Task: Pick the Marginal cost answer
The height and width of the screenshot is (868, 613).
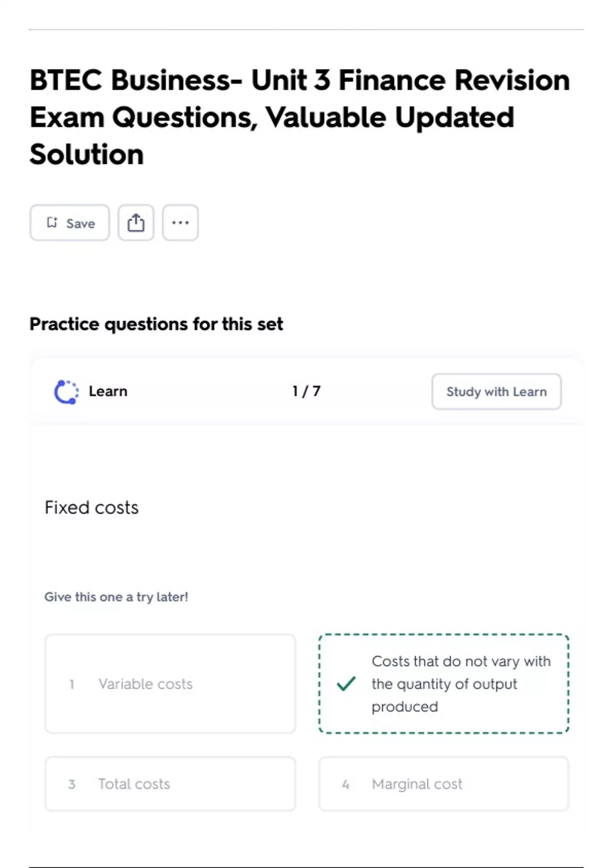Action: click(443, 784)
